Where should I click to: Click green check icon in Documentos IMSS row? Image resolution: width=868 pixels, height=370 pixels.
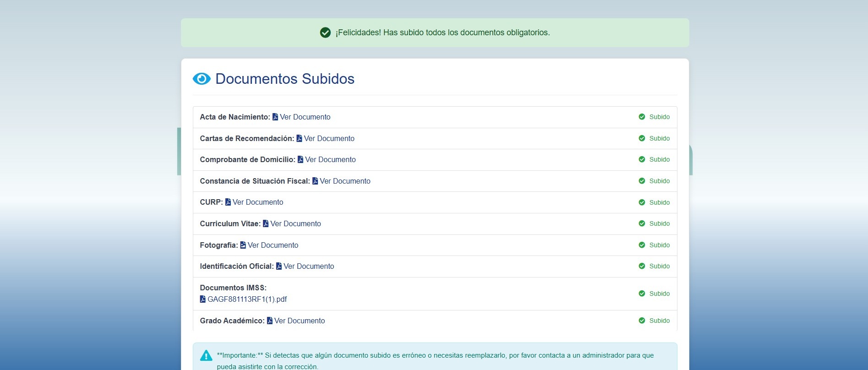pos(642,294)
